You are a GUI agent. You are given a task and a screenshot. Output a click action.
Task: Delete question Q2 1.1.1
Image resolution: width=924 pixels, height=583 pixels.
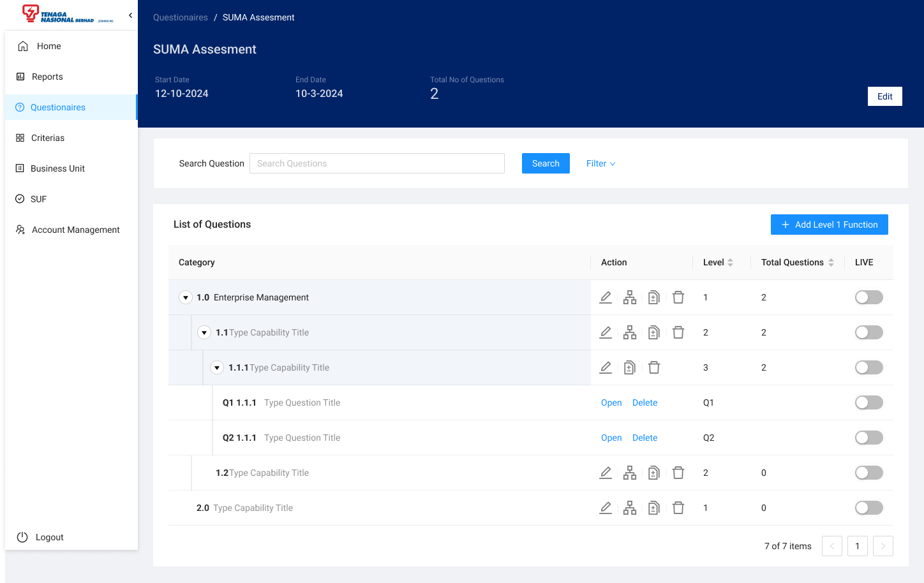point(645,438)
